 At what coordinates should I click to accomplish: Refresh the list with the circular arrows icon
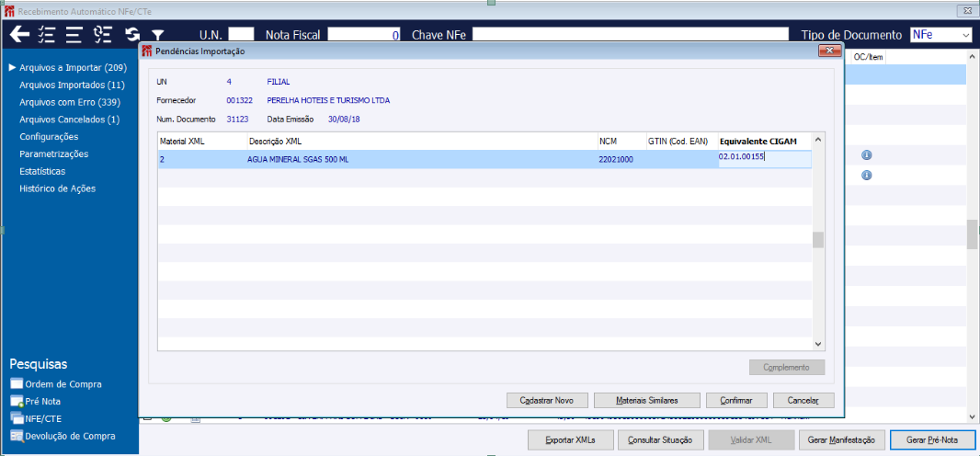pos(131,35)
